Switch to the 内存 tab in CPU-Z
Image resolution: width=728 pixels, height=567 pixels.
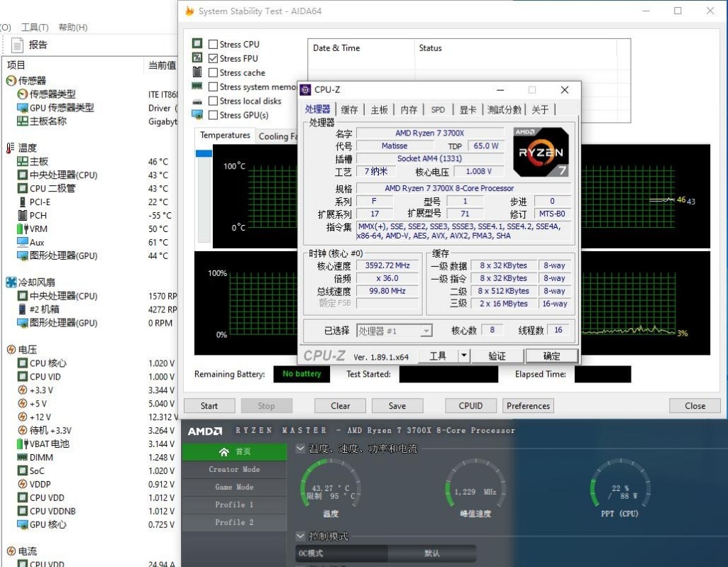click(x=409, y=109)
